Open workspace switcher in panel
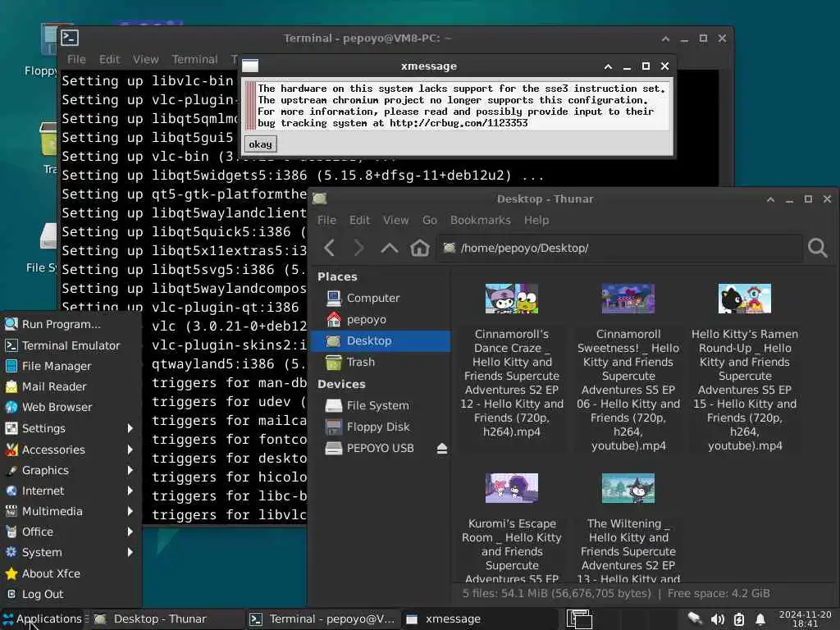 tap(579, 619)
